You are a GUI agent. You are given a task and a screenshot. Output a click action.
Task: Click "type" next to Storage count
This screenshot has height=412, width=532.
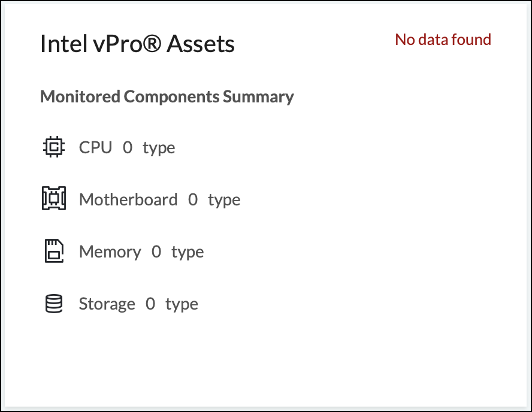pos(182,304)
